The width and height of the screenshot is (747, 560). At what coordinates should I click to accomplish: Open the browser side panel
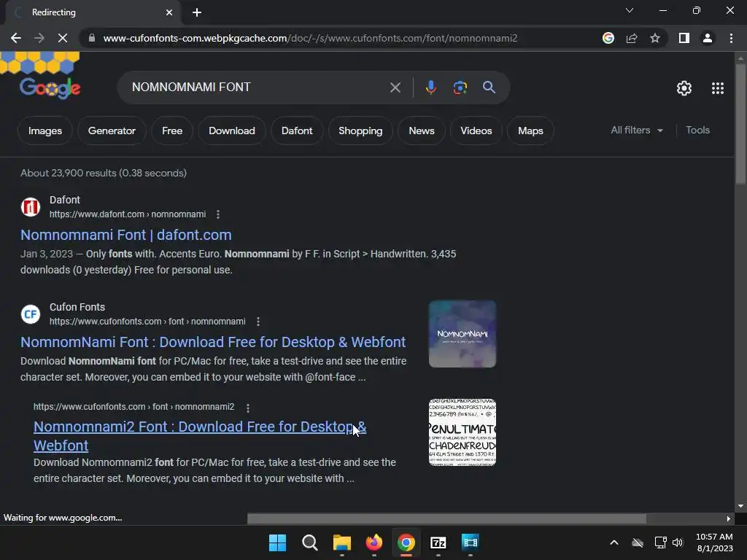(x=684, y=38)
